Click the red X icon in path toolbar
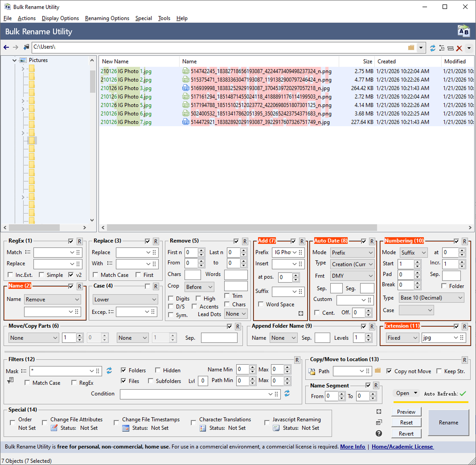This screenshot has height=465, width=476. pyautogui.click(x=459, y=48)
